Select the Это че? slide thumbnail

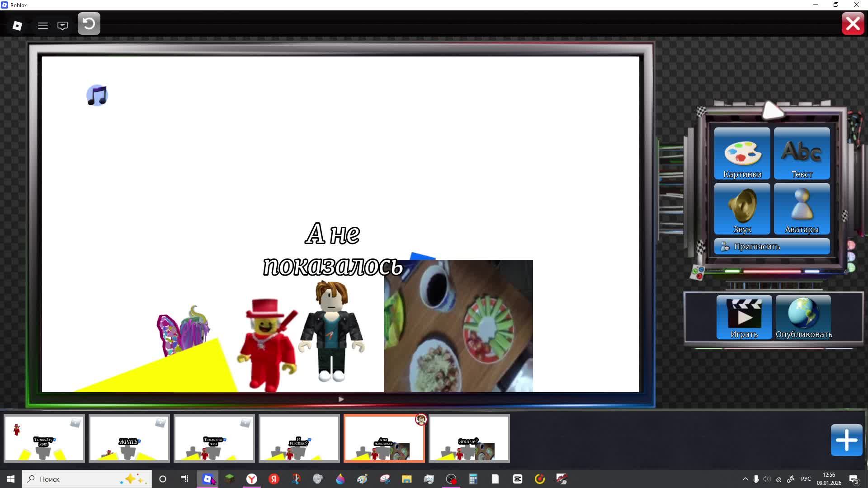(x=469, y=438)
